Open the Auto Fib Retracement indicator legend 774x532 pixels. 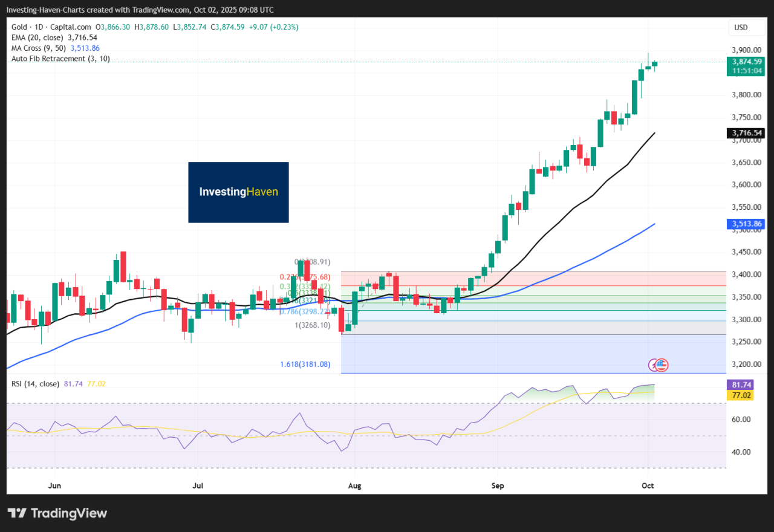coord(60,59)
